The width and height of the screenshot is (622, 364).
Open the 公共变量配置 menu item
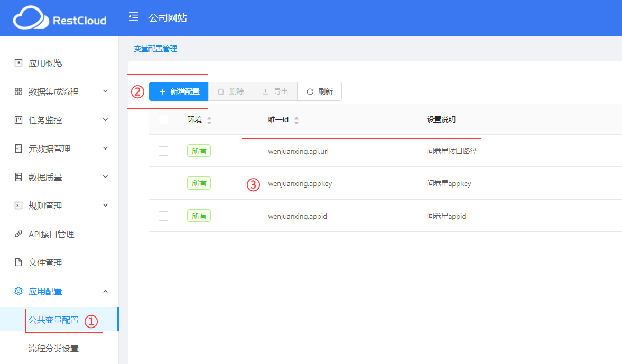(53, 320)
